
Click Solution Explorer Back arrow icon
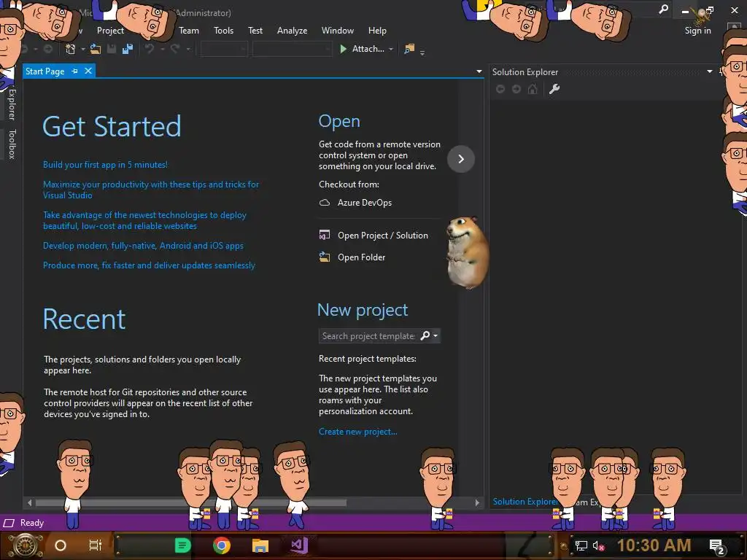click(500, 89)
